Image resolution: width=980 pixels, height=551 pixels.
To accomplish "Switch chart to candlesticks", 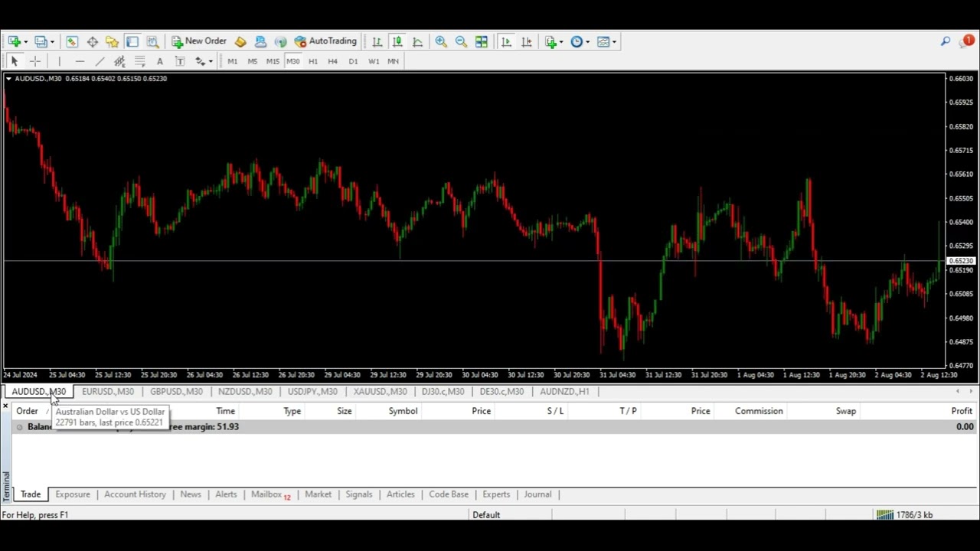I will click(x=397, y=41).
